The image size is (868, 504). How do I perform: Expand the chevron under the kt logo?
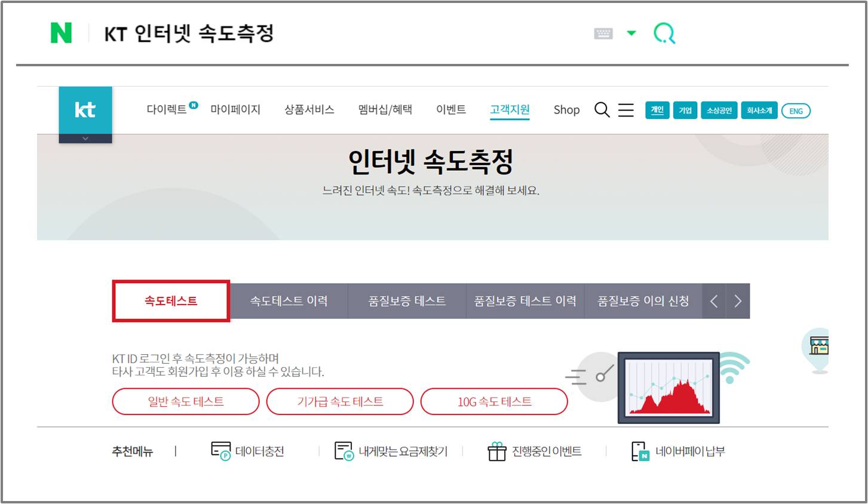(85, 139)
